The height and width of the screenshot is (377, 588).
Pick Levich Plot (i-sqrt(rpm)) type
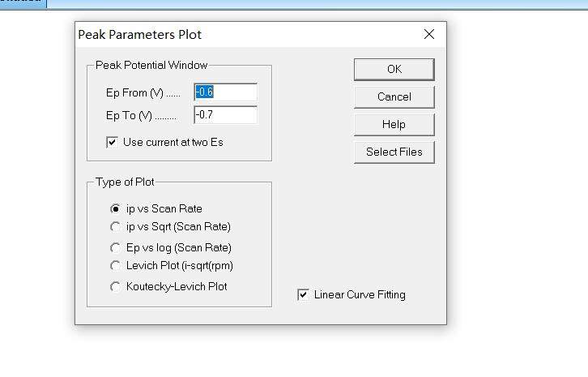(116, 266)
